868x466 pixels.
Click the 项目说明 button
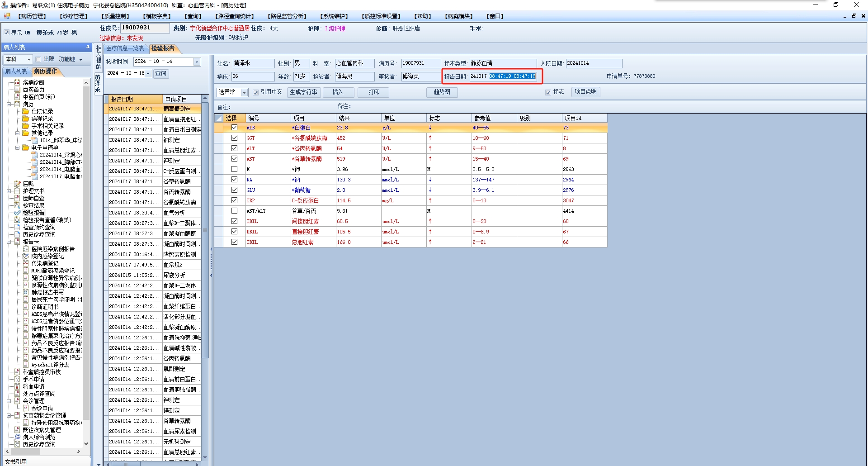pyautogui.click(x=586, y=92)
